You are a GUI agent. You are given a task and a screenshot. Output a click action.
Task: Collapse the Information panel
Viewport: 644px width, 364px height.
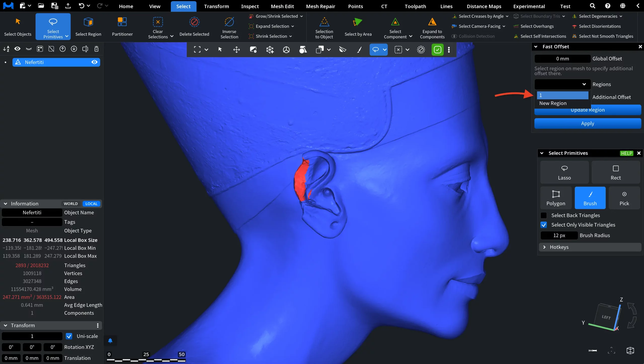point(6,204)
